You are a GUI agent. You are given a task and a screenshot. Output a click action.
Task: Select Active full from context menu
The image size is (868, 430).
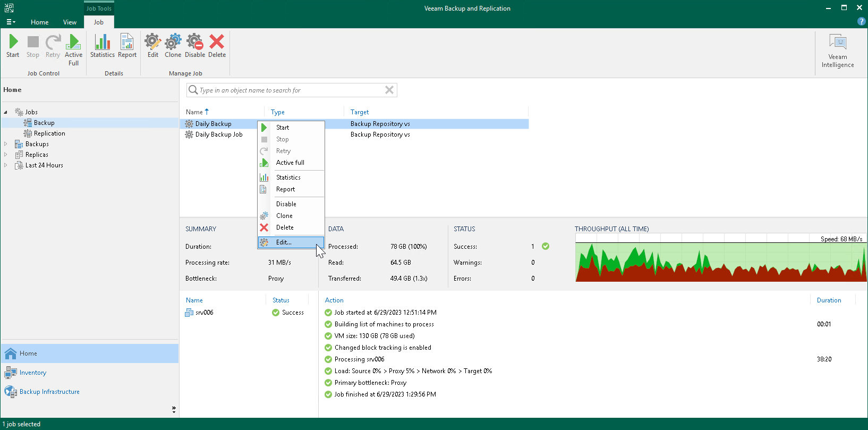point(291,163)
